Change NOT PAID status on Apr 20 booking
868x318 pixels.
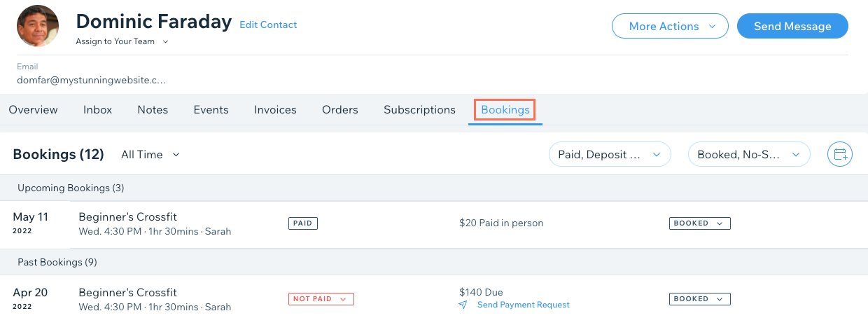point(321,299)
